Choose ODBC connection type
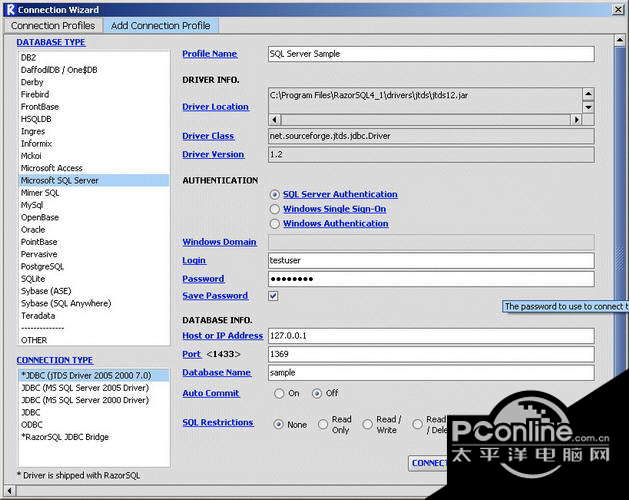Viewport: 629px width, 500px height. [94, 425]
